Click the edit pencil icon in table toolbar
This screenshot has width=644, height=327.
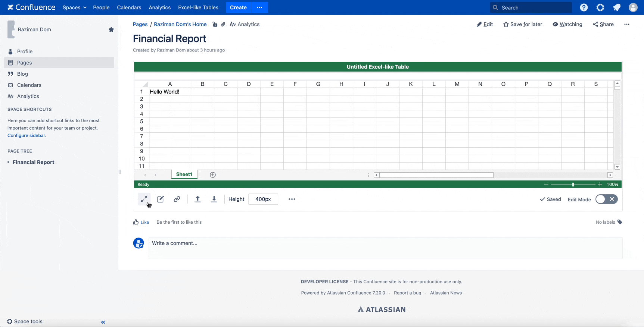(161, 199)
